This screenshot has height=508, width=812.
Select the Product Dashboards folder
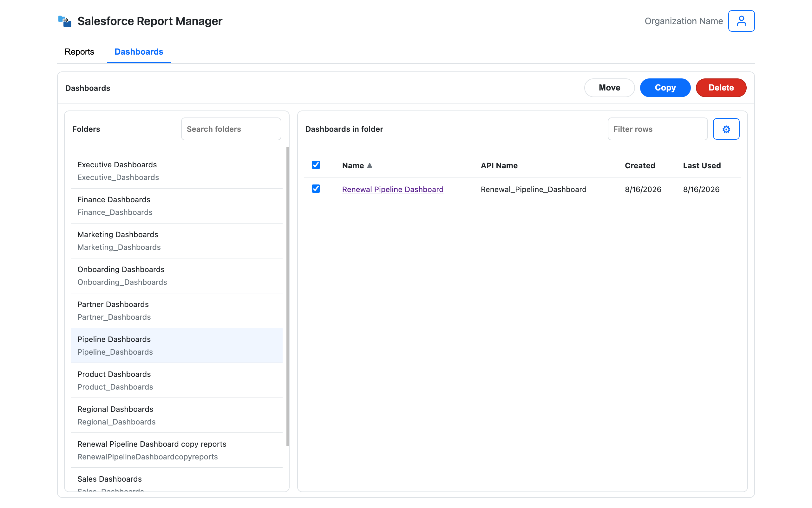[x=177, y=381]
